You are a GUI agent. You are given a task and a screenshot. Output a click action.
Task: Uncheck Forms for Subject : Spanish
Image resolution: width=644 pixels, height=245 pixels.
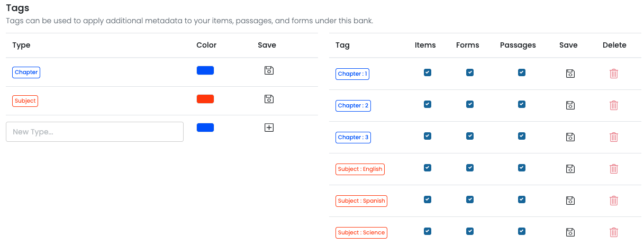(470, 199)
